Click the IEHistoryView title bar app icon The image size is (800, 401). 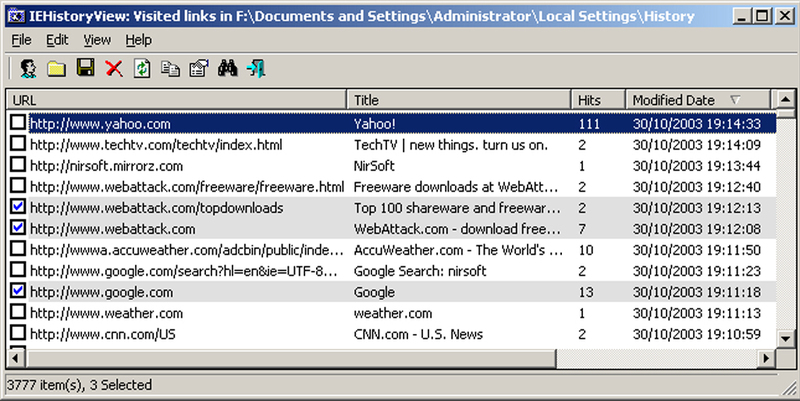pyautogui.click(x=16, y=16)
